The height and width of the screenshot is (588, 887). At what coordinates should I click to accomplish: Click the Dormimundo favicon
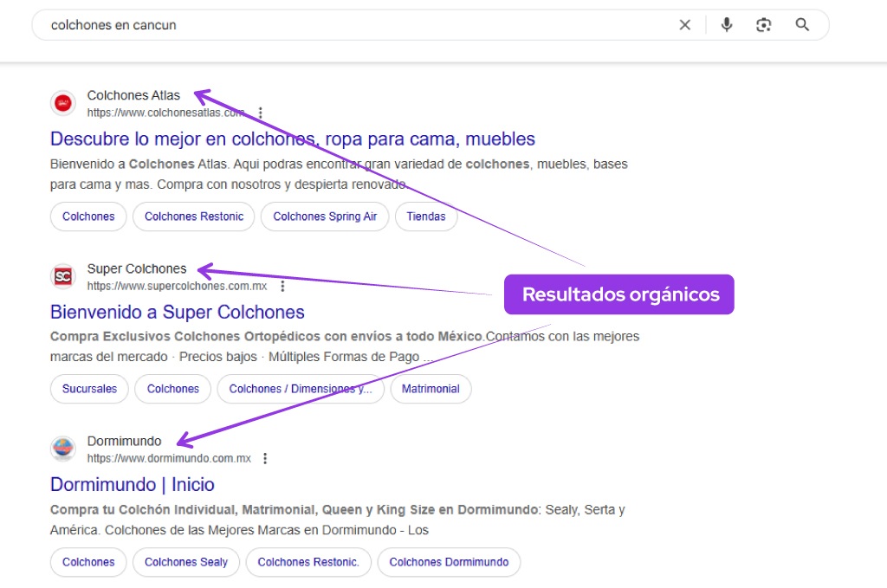[62, 449]
